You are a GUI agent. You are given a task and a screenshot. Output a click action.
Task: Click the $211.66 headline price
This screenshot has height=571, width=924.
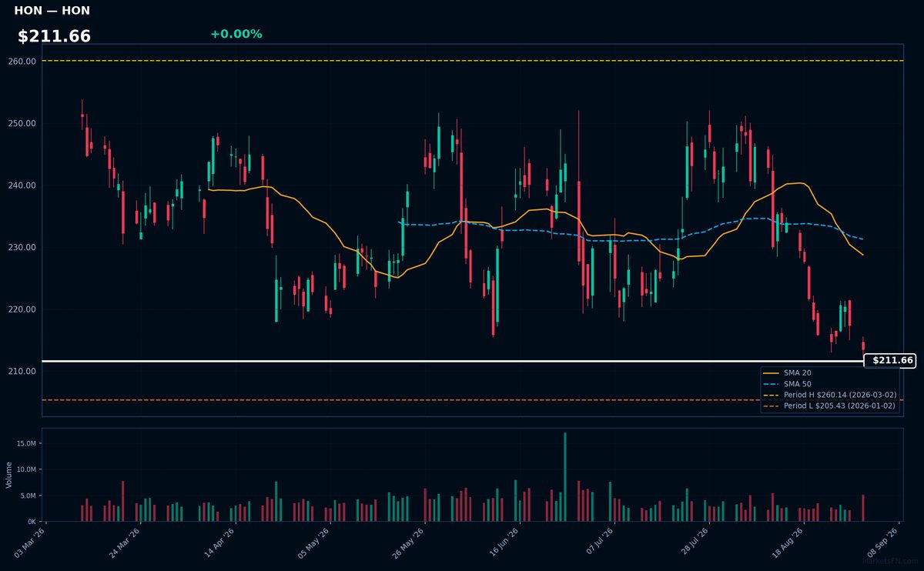tap(54, 36)
